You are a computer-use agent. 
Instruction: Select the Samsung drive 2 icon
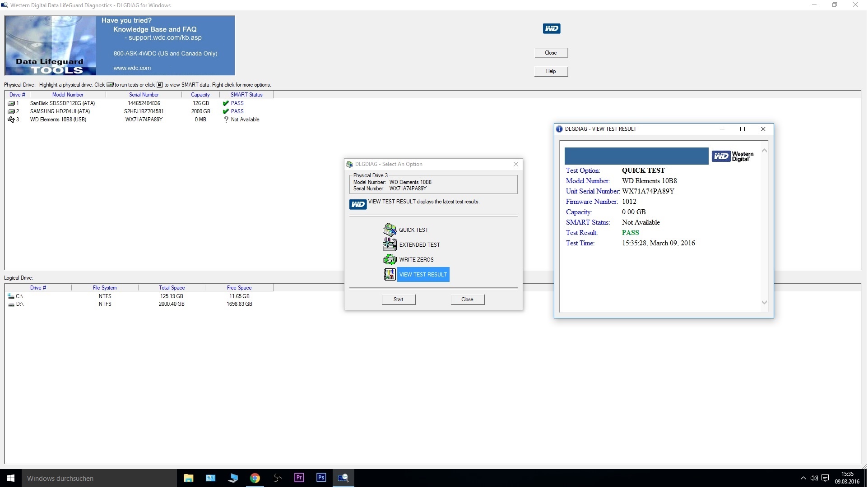point(11,112)
